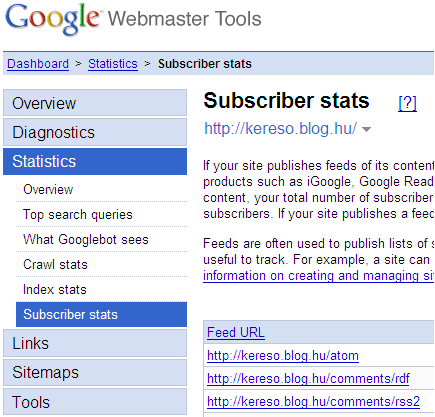Image resolution: width=435 pixels, height=417 pixels.
Task: Open the Sitemaps menu section
Action: 95,372
